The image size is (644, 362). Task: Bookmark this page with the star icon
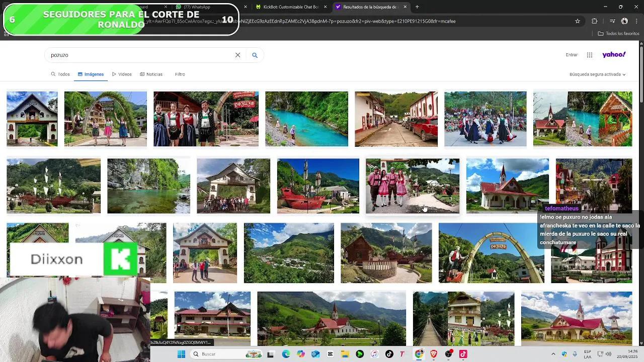578,21
